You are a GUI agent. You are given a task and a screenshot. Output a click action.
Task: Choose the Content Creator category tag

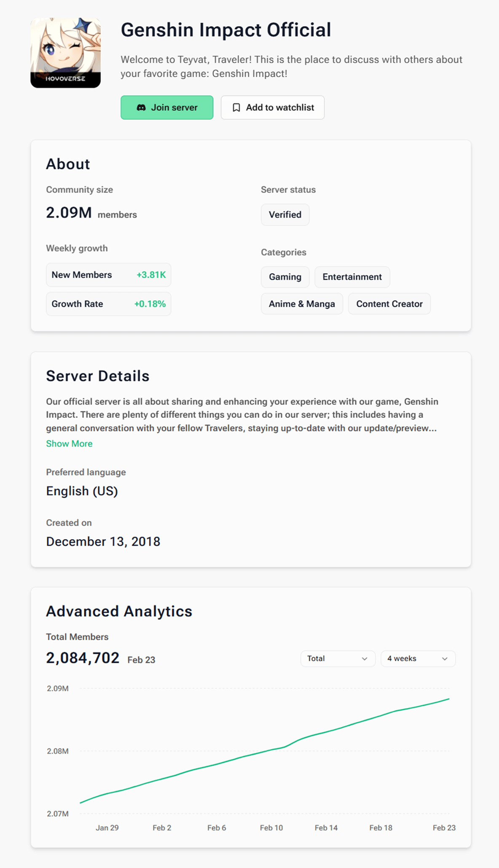pos(389,304)
